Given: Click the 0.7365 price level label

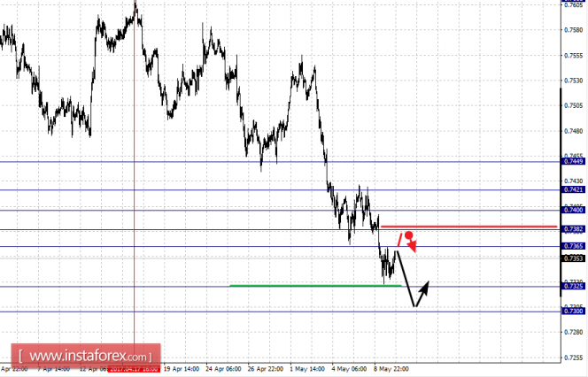Looking at the screenshot, I should click(573, 246).
